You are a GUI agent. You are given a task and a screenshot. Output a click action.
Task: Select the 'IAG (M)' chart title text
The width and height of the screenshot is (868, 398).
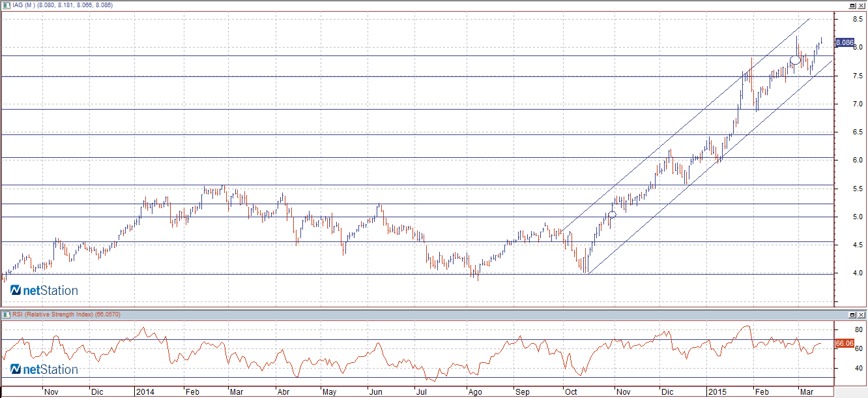[x=23, y=5]
